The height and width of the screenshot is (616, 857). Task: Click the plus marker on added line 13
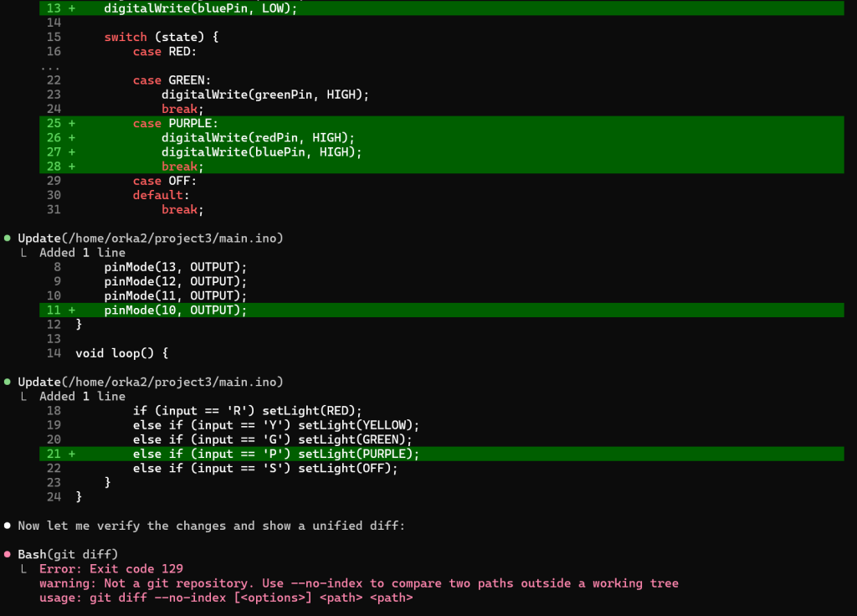coord(71,8)
